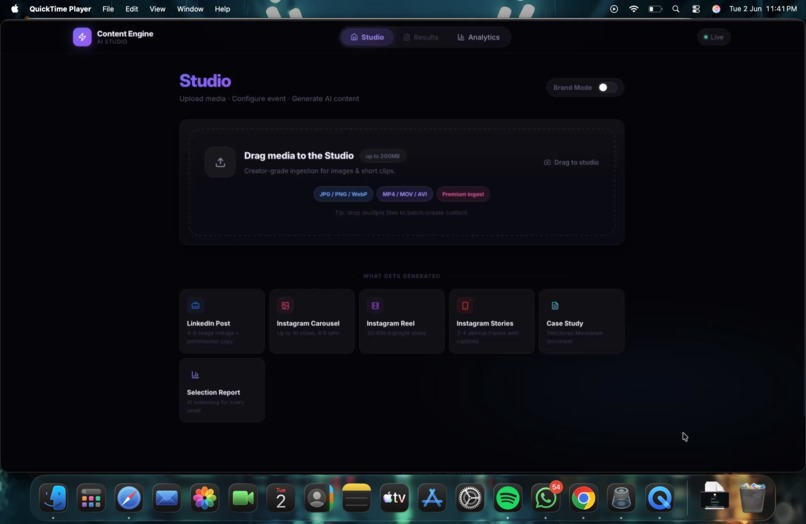Click the Selection Report chart icon

click(x=195, y=375)
